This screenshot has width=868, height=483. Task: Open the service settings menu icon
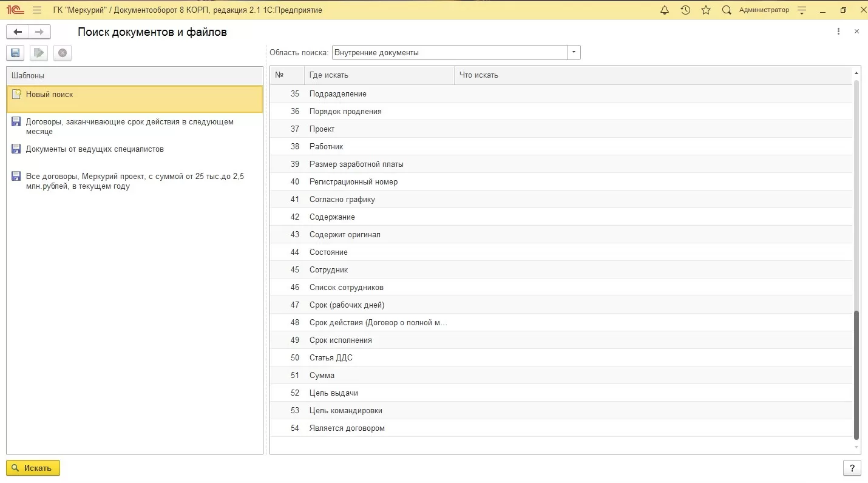tap(802, 10)
